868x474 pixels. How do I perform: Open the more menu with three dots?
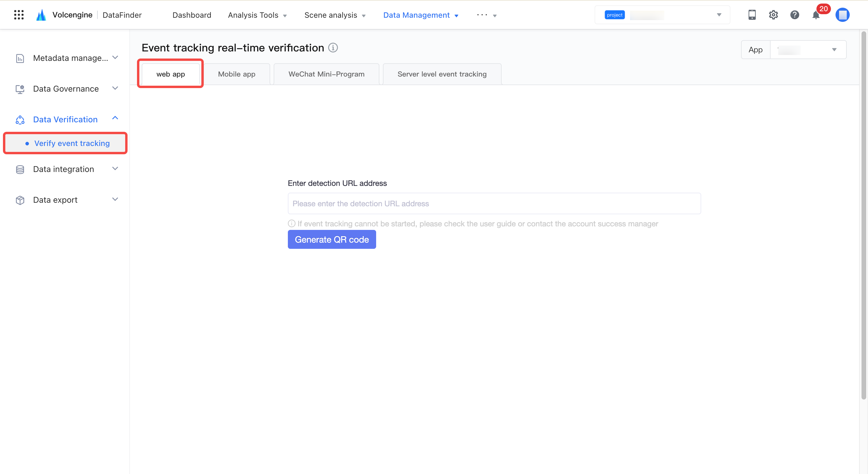coord(487,15)
